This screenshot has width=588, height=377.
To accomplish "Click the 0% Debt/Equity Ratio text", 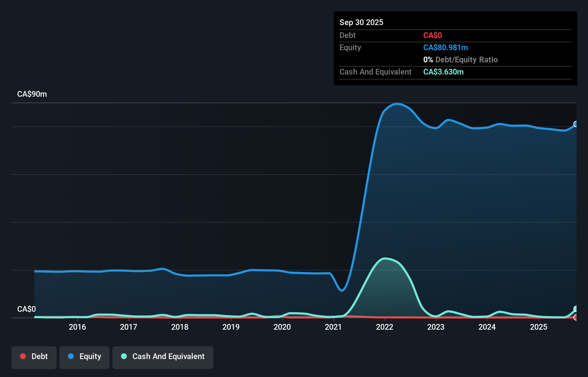I will click(x=460, y=59).
